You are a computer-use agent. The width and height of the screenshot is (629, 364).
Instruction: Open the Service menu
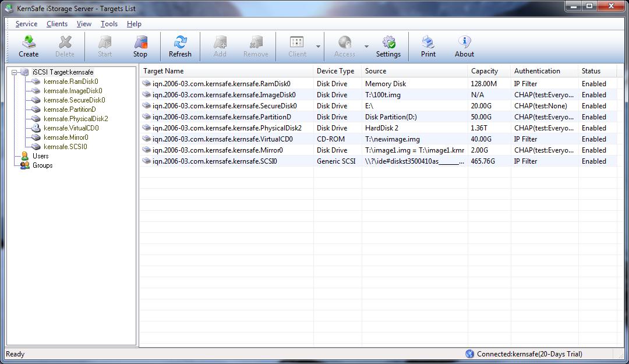tap(26, 24)
